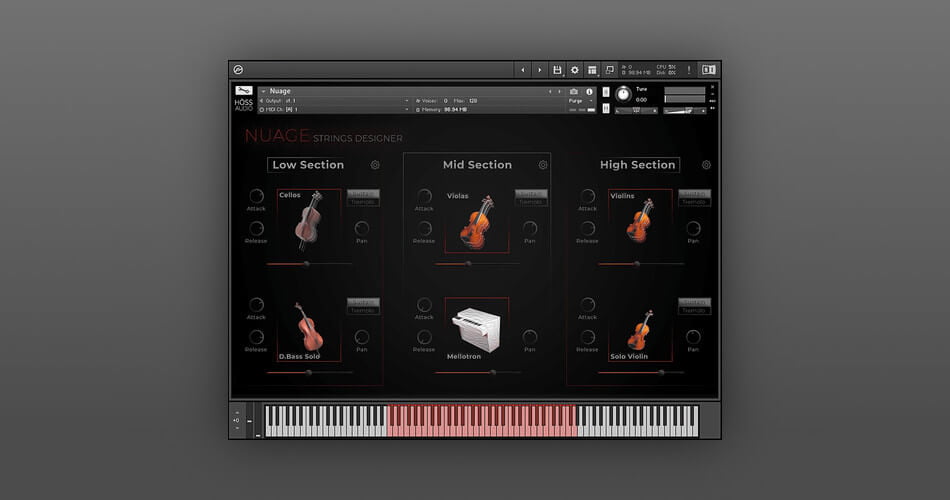Show the instrument info icon
The height and width of the screenshot is (500, 950).
point(589,92)
